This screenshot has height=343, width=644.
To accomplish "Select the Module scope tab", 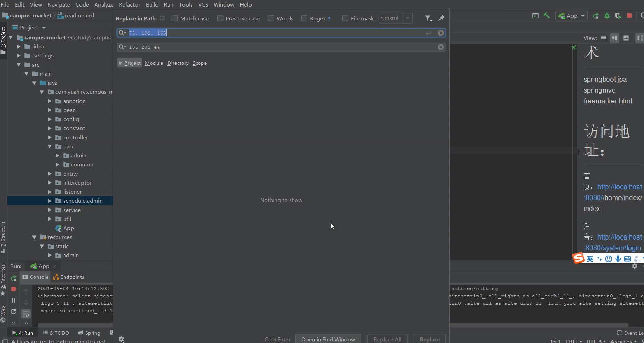I will pos(154,63).
